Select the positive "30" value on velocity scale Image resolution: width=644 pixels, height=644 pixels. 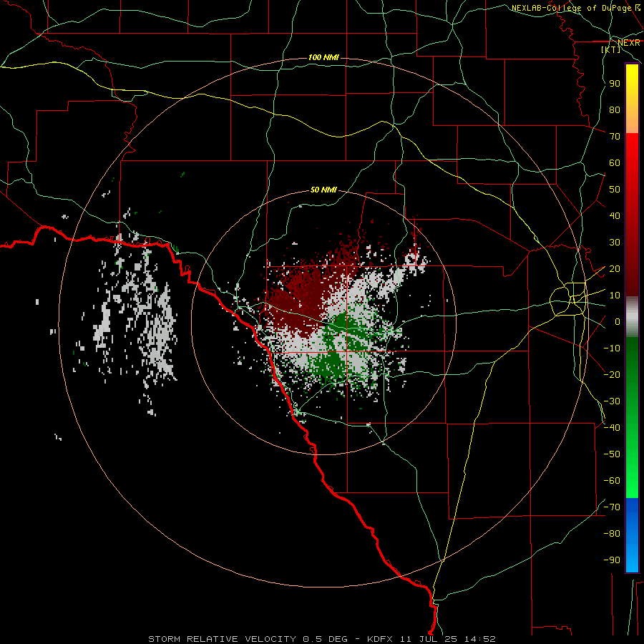(615, 243)
